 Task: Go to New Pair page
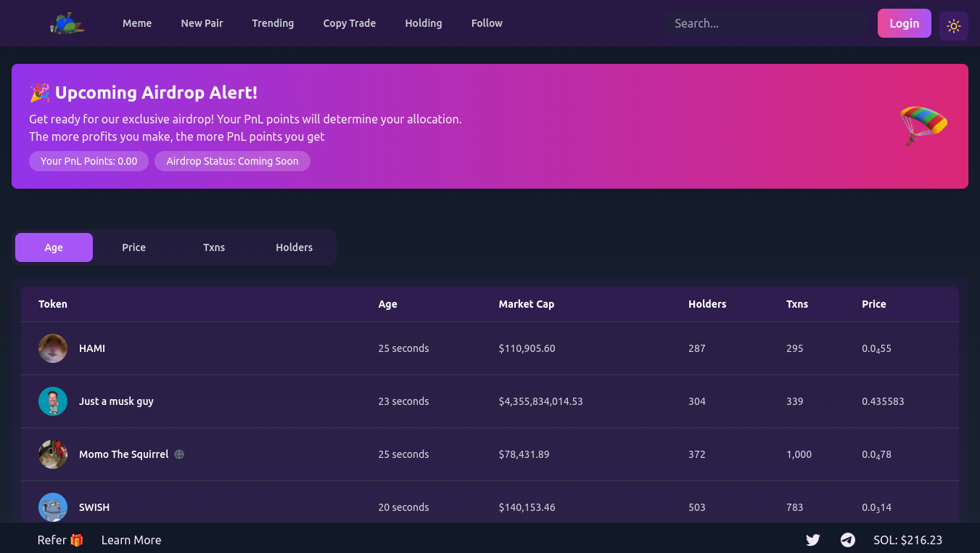point(202,23)
